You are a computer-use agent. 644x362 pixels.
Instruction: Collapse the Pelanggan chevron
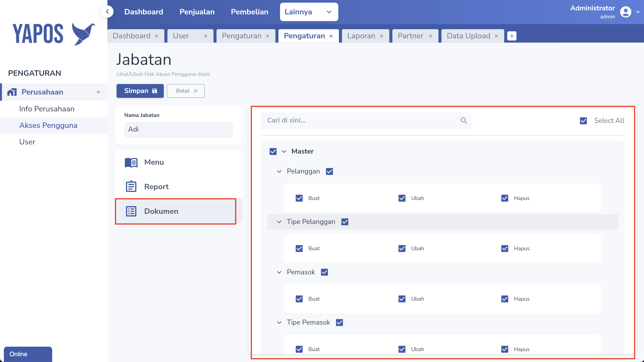[279, 171]
